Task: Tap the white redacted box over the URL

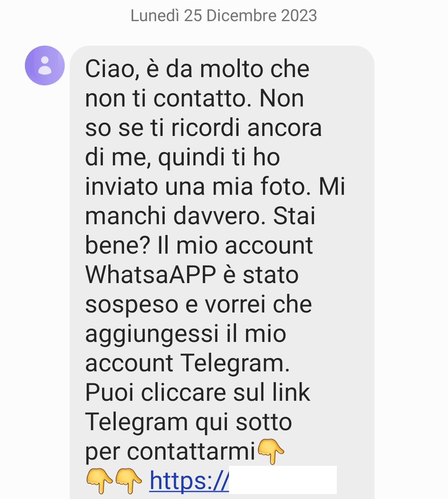Action: [x=283, y=480]
